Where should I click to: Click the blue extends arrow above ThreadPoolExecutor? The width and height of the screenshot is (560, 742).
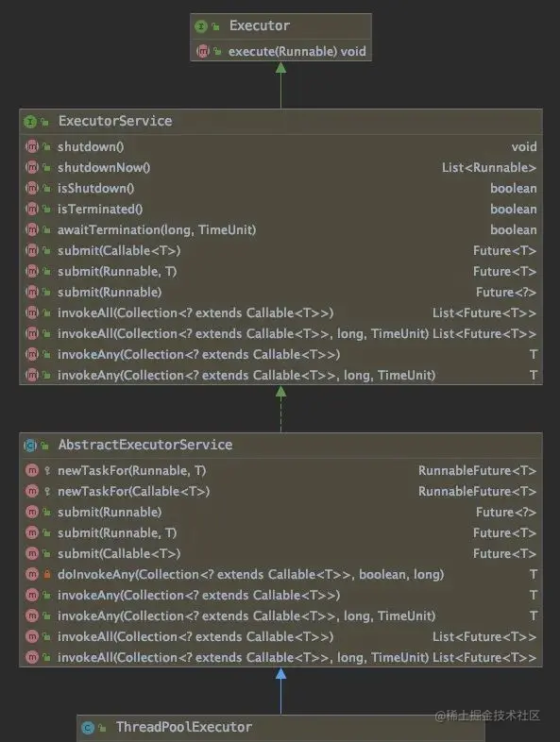coord(280,691)
